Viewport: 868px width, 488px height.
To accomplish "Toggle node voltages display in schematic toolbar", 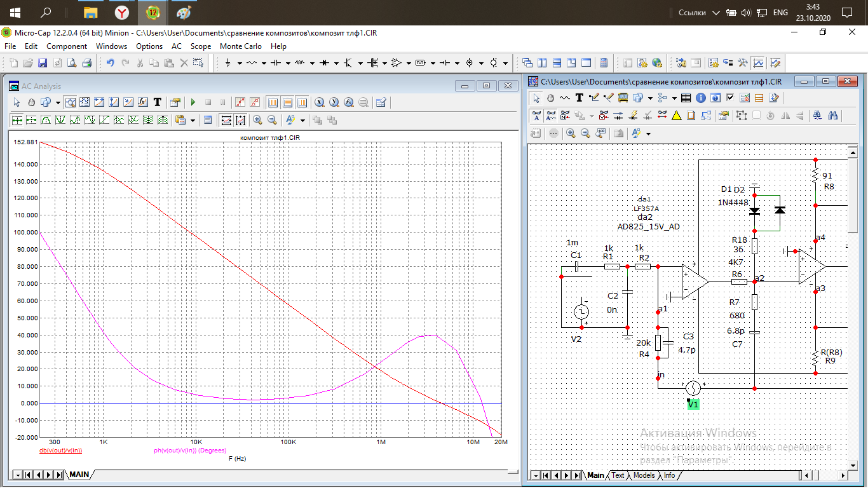I will tap(604, 116).
